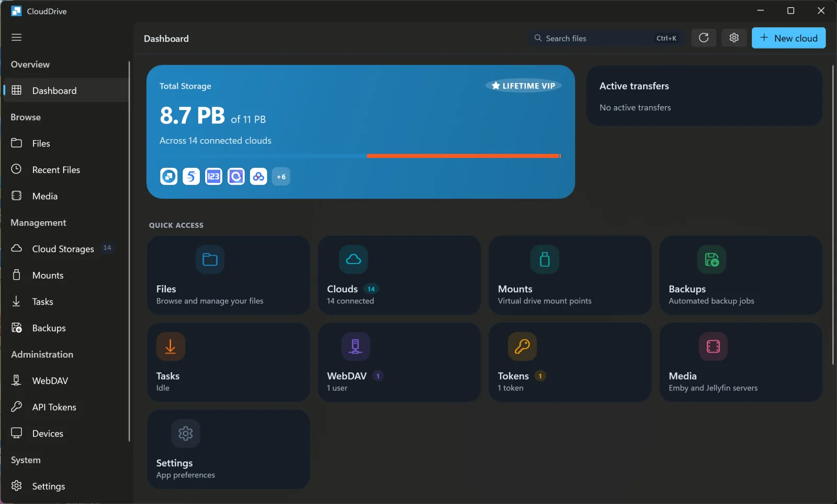
Task: Open Recent Files in sidebar
Action: click(66, 170)
